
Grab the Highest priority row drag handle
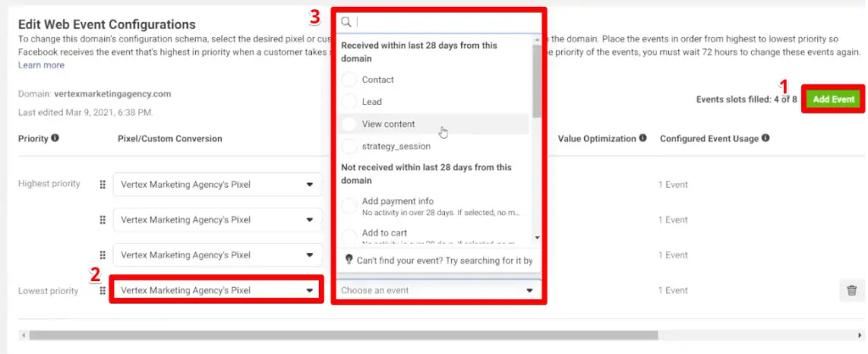(x=103, y=185)
